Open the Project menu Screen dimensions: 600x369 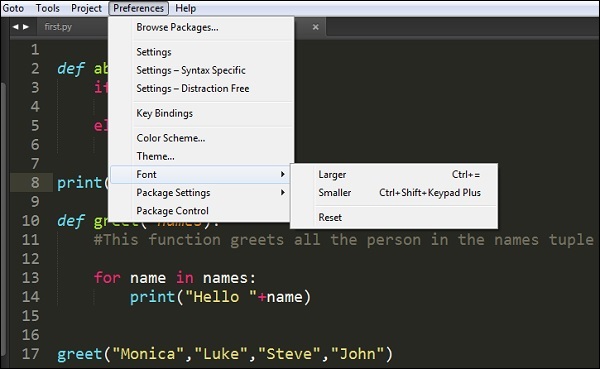86,8
